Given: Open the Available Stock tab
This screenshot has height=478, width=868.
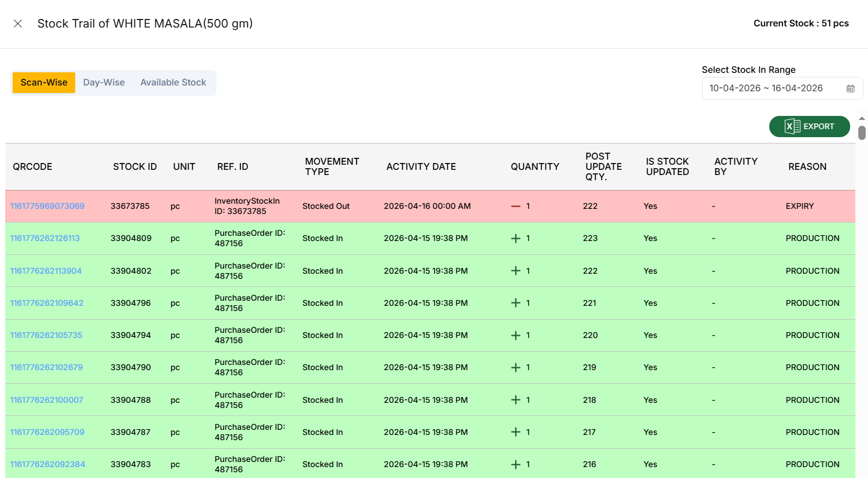Looking at the screenshot, I should pyautogui.click(x=173, y=83).
